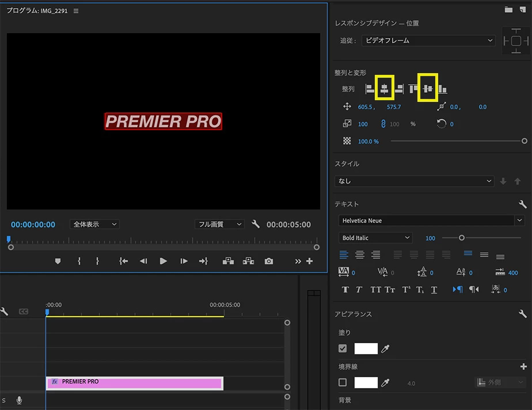532x410 pixels.
Task: Align text left
Action: point(344,254)
